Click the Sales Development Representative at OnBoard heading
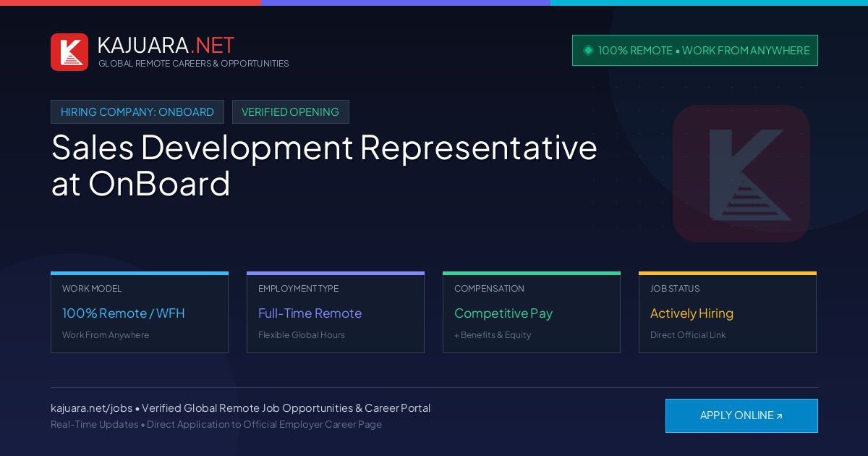Viewport: 868px width, 456px height. 324,165
